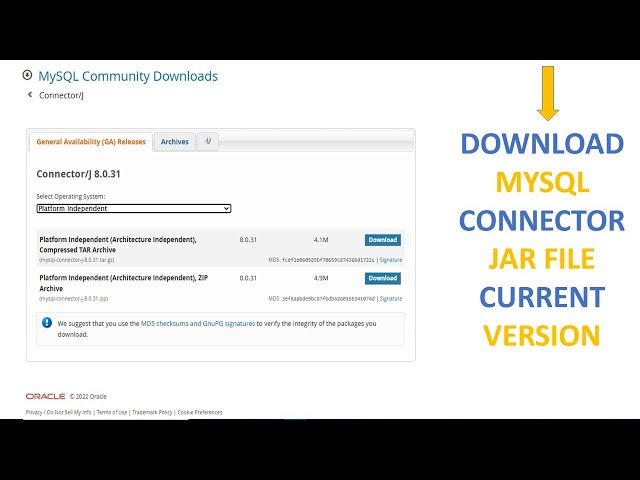The image size is (640, 480).
Task: Click the Connector/J breadcrumb text
Action: coord(61,96)
